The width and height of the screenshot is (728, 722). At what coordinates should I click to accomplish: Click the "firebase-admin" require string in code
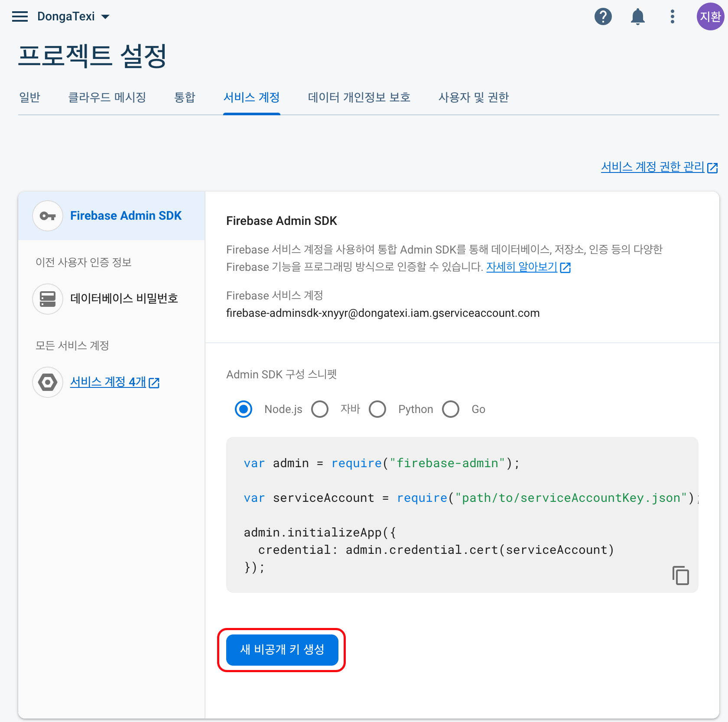(x=447, y=463)
